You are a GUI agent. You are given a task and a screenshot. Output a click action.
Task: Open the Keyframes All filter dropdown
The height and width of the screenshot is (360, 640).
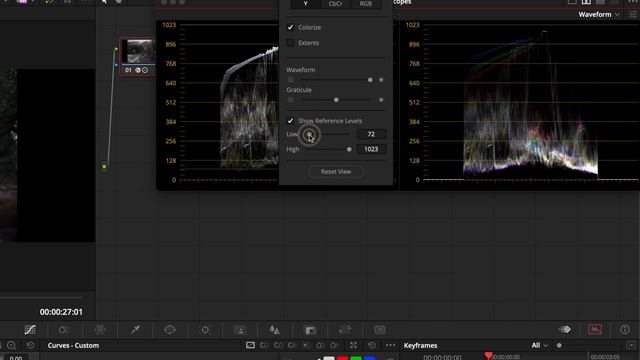[539, 345]
